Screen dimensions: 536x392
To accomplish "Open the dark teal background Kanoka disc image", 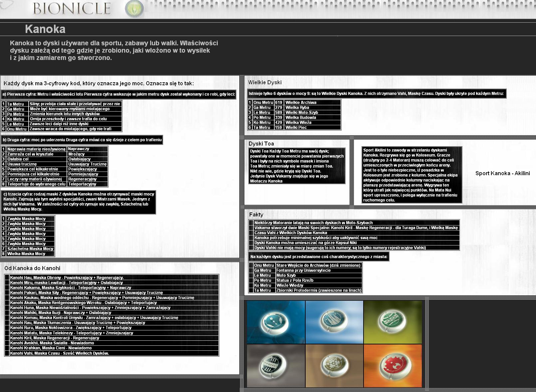I will tap(276, 322).
